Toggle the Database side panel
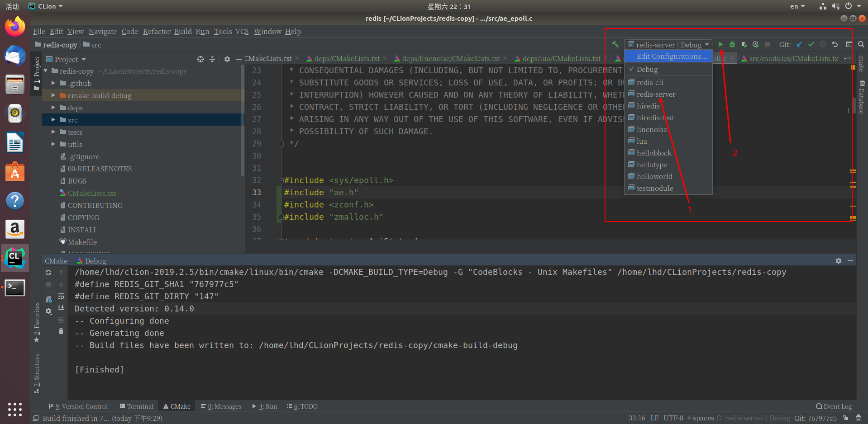Viewport: 868px width, 424px height. coord(862,97)
